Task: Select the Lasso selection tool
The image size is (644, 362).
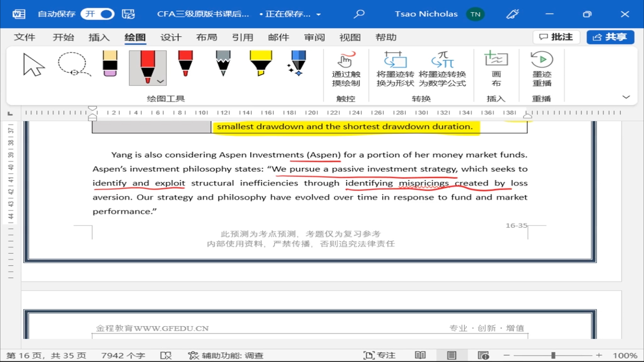Action: pos(73,65)
